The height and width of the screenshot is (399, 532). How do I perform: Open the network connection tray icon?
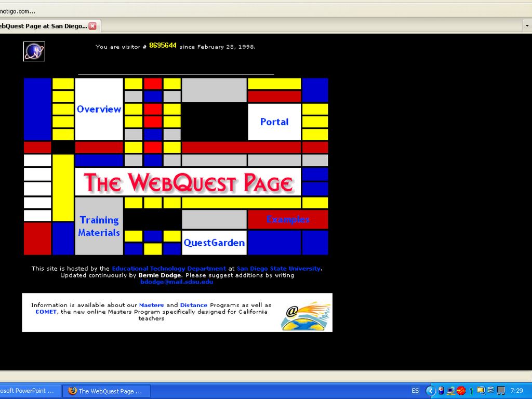(451, 391)
